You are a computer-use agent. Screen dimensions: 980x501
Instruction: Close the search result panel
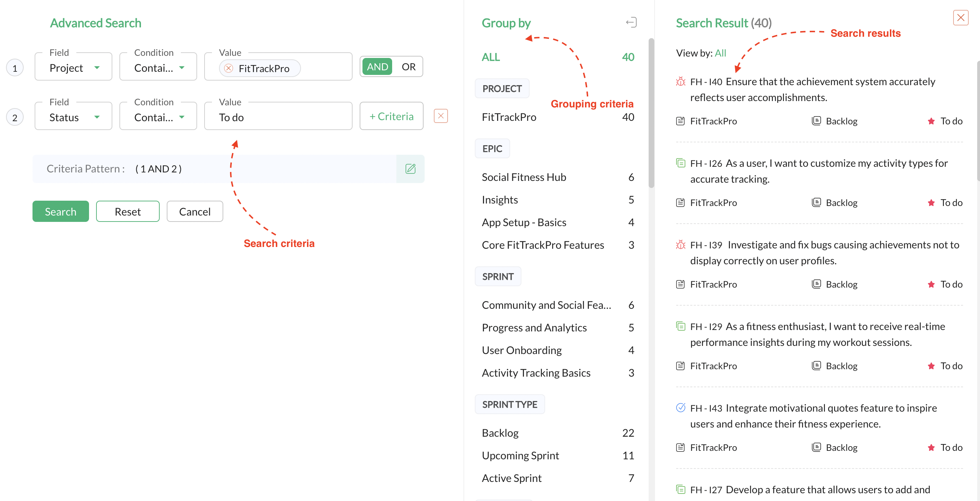click(x=960, y=18)
